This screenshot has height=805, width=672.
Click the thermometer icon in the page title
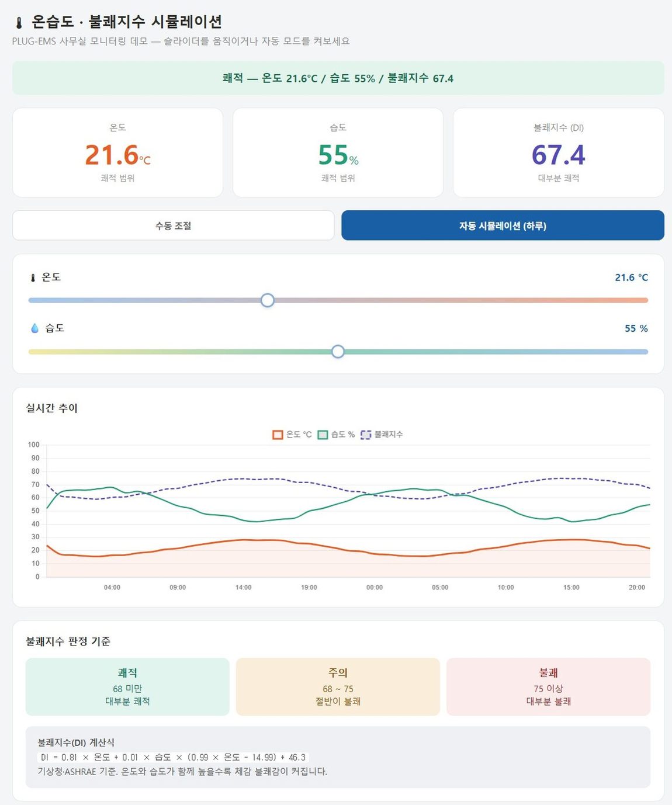[19, 23]
